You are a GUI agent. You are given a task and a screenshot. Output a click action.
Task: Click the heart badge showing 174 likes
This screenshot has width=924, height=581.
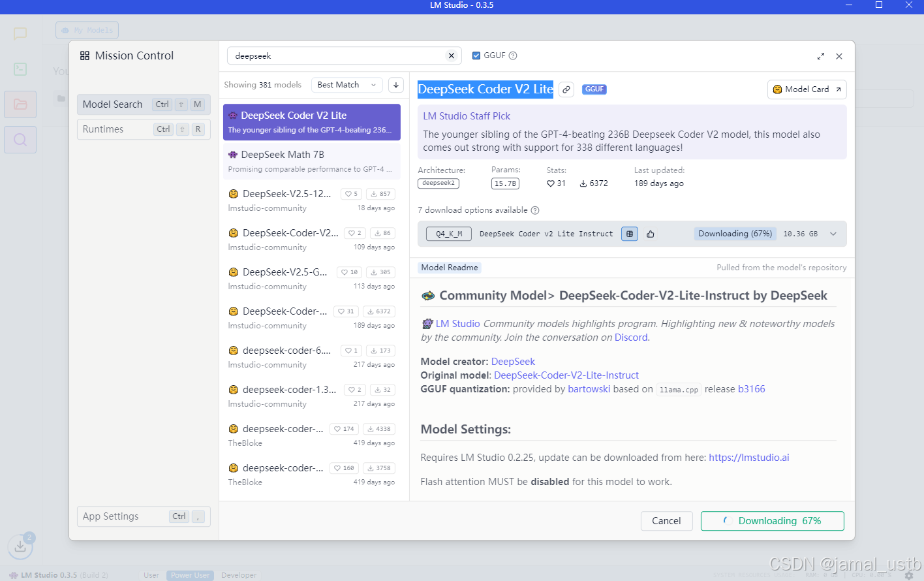coord(344,429)
